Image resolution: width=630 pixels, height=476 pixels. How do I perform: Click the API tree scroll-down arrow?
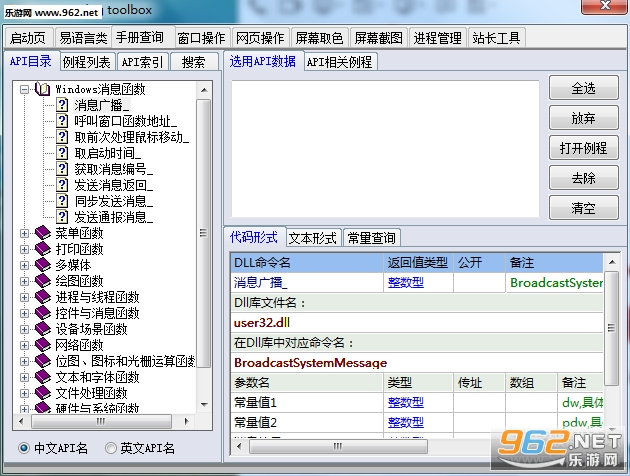click(x=204, y=404)
